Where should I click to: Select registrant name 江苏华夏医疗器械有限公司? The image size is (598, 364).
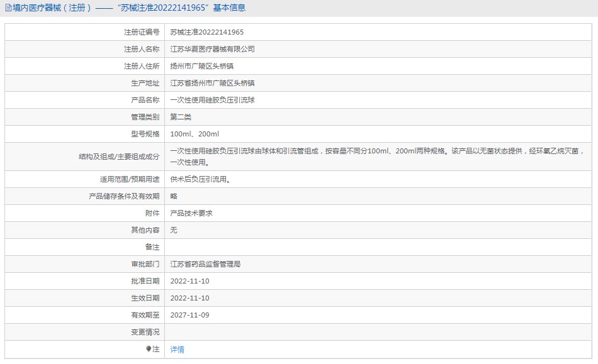212,49
